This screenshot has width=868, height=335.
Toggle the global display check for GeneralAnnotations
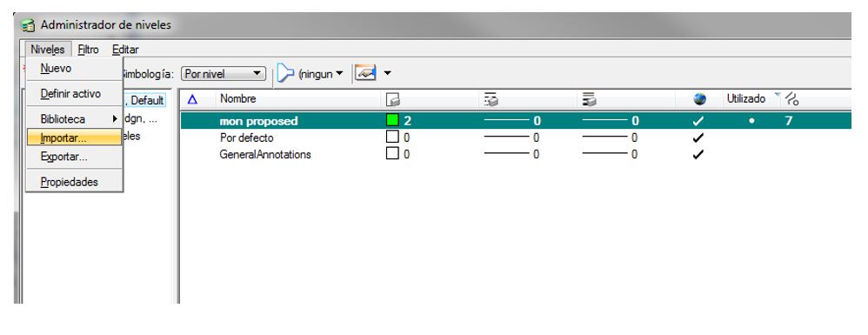[x=698, y=155]
